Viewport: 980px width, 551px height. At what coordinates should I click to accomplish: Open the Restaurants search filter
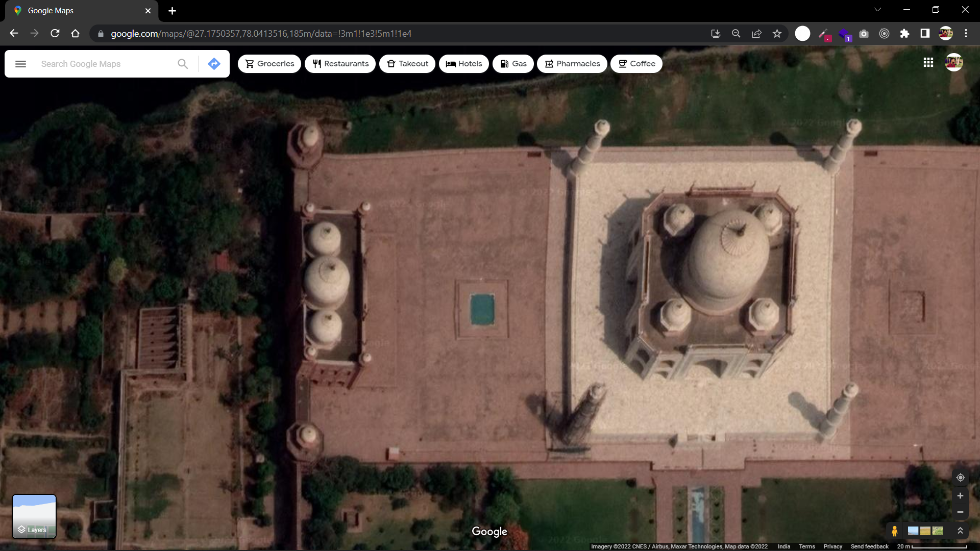[340, 63]
